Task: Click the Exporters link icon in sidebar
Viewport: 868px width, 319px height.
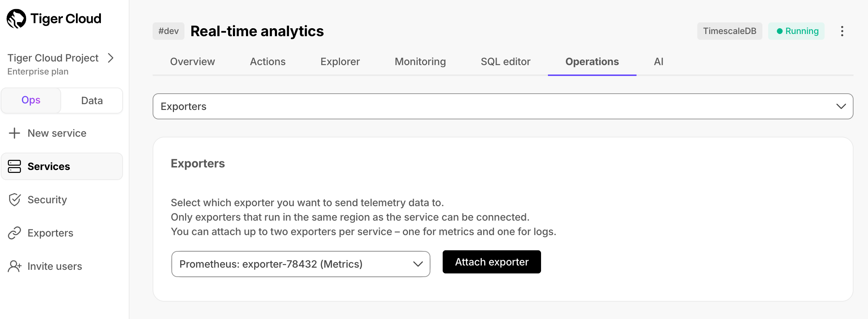Action: point(14,233)
